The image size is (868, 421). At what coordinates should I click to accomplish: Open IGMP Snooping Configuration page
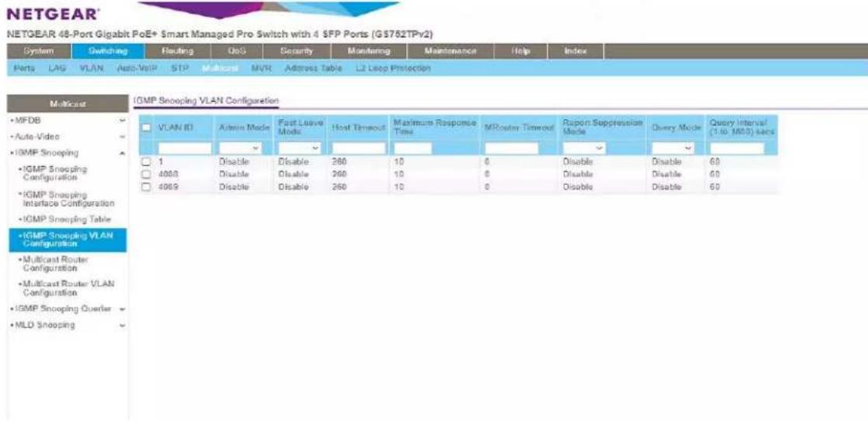coord(55,173)
